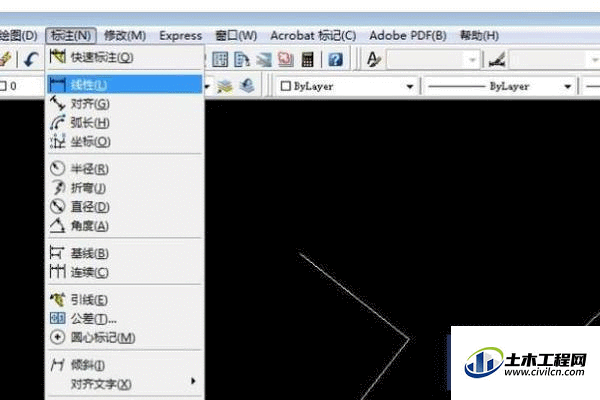Viewport: 600px width, 400px height.
Task: Open the 标注(N) dimension menu
Action: (71, 36)
